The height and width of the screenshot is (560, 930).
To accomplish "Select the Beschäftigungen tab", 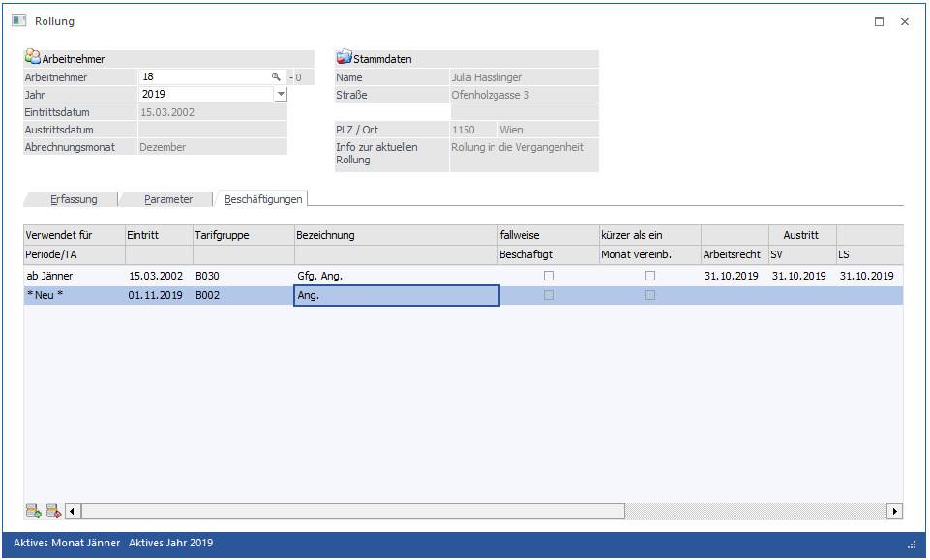I will click(x=263, y=199).
